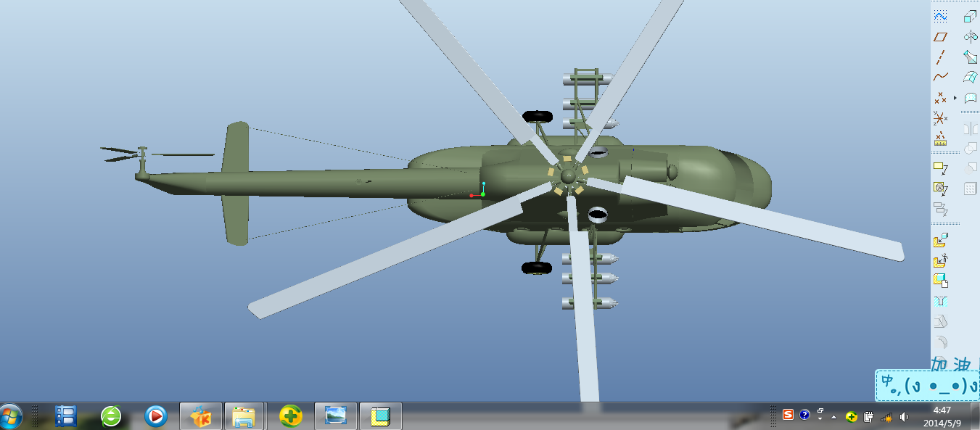Screen dimensions: 980x430
Task: Click the Sogou S tray icon
Action: pyautogui.click(x=788, y=415)
